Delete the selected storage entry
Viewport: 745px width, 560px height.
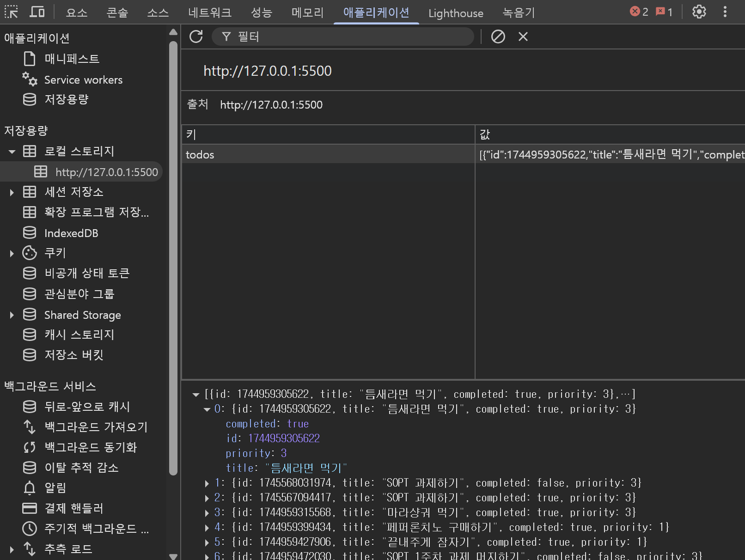click(523, 37)
